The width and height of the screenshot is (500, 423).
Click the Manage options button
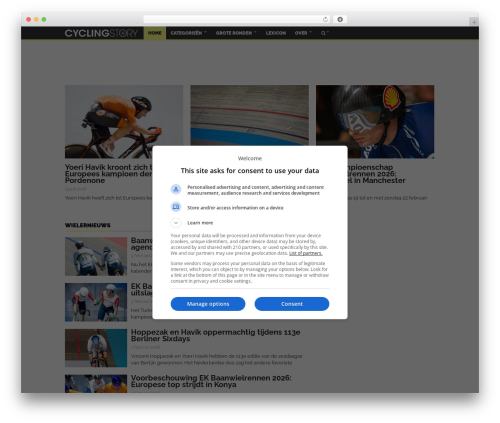tap(208, 304)
